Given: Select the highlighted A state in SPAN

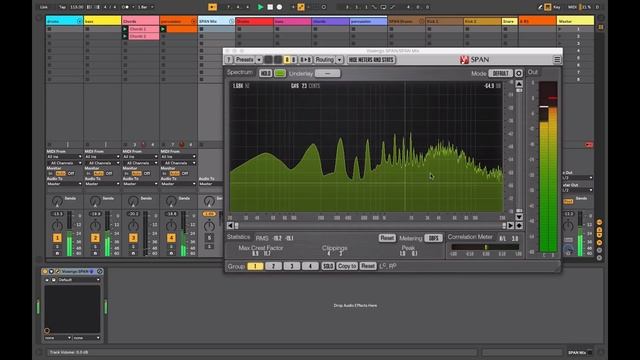Looking at the screenshot, I should 287,60.
